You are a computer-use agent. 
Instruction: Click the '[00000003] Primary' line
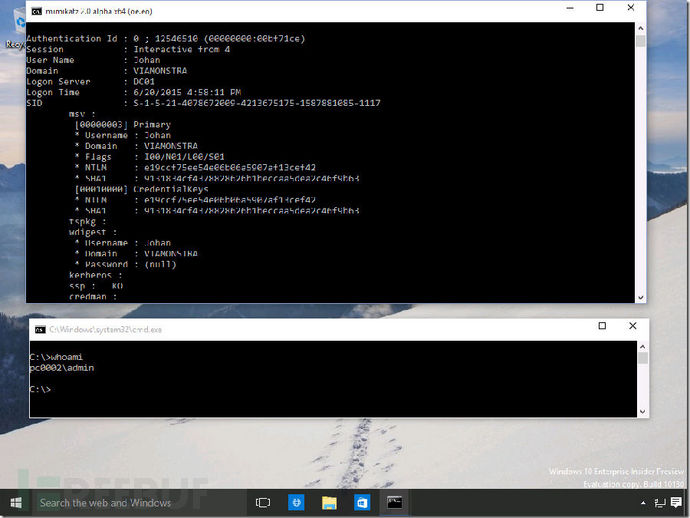[123, 125]
